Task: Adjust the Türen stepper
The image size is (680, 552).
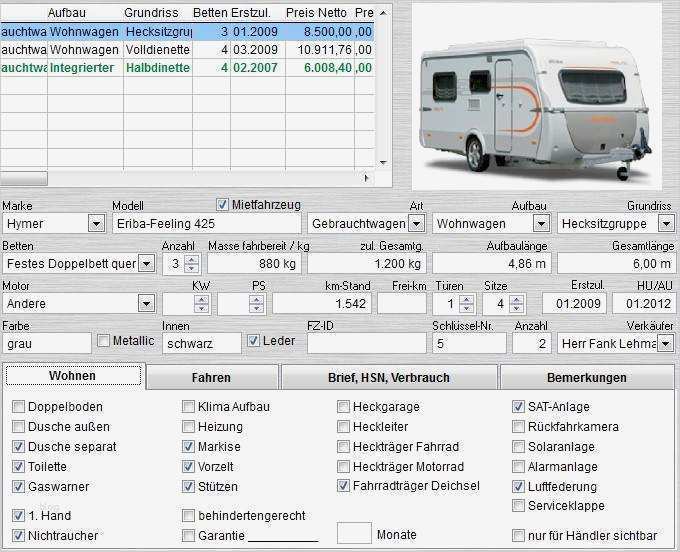Action: 466,304
